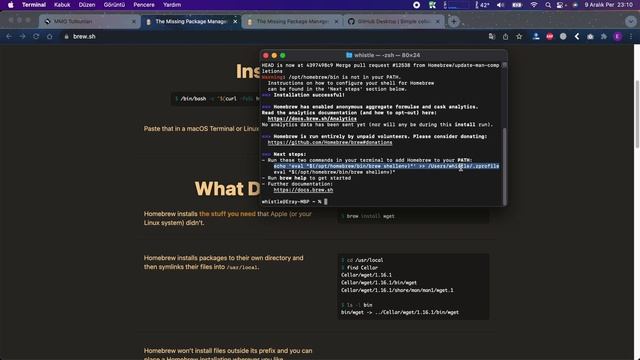Open the Görüntü menu
The image size is (640, 360).
pos(114,5)
